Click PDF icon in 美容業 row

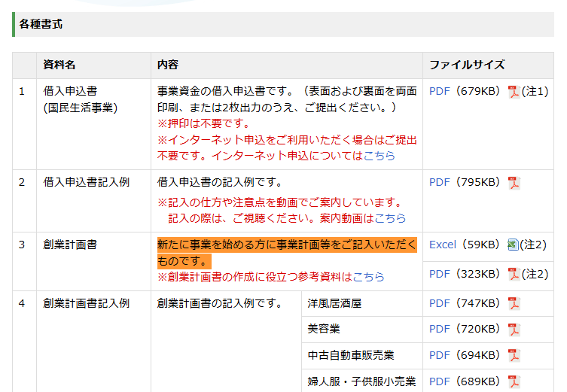pyautogui.click(x=514, y=330)
